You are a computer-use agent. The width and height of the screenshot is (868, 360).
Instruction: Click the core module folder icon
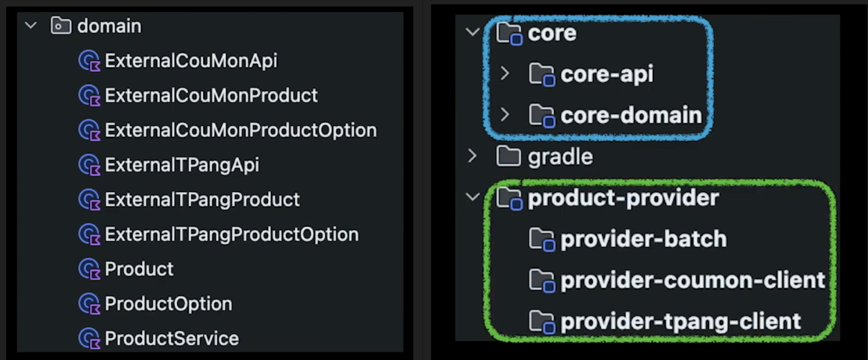509,33
